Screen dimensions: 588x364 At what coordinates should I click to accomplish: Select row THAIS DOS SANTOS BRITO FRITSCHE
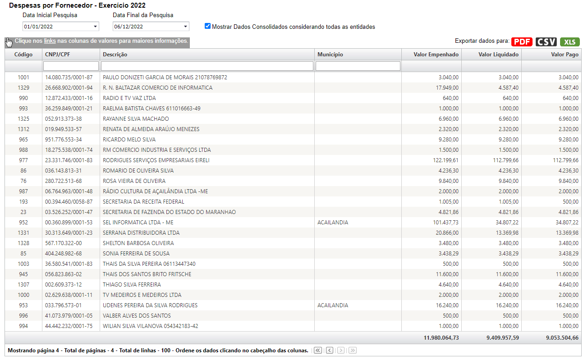(293, 274)
